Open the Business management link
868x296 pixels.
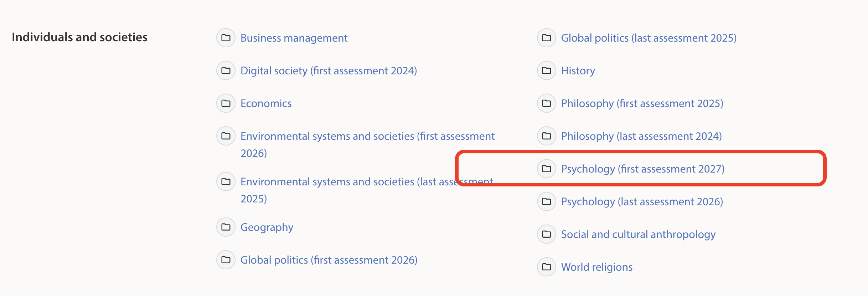pos(294,38)
